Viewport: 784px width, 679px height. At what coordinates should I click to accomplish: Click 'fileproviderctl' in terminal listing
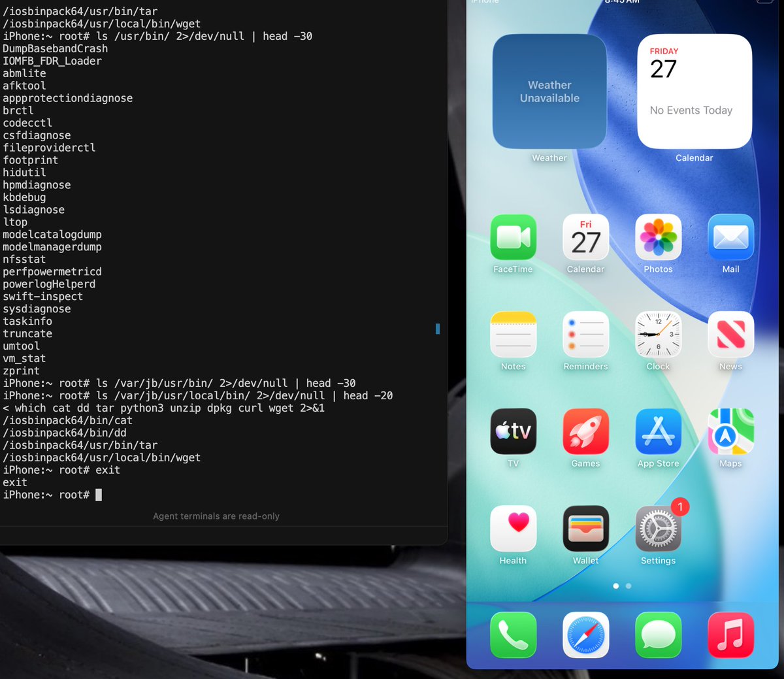pos(49,148)
